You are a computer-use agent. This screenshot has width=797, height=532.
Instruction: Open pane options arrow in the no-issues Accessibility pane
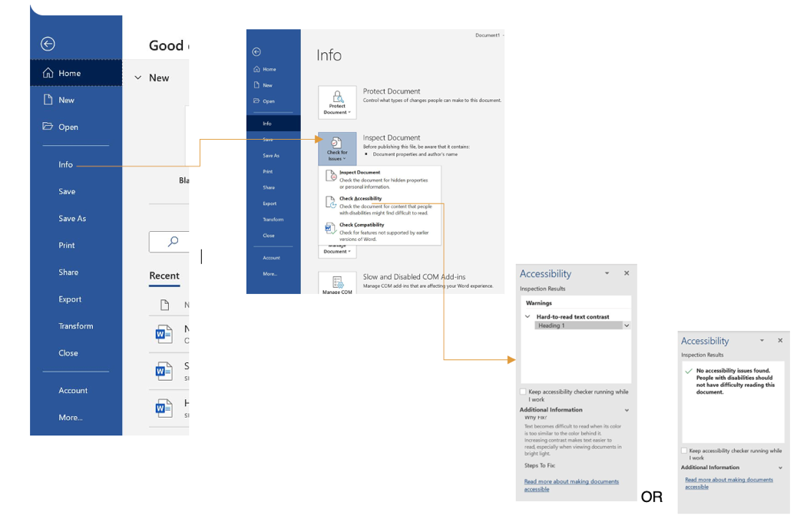click(762, 340)
